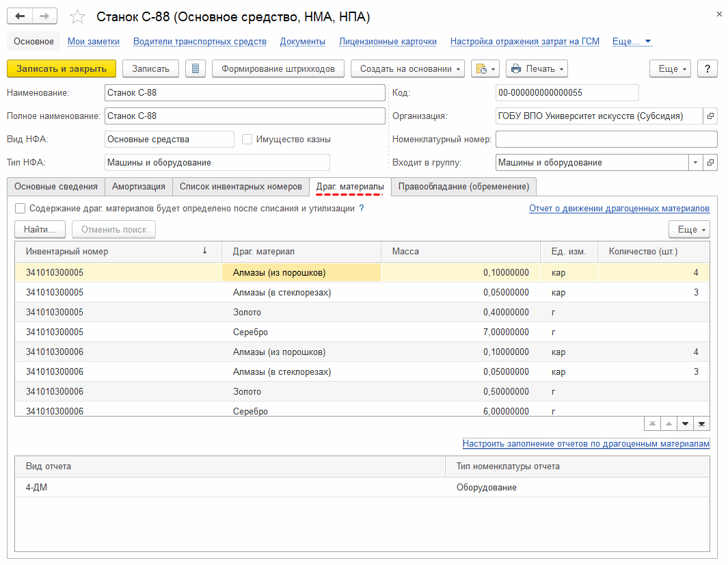Add form to favorites with star icon
This screenshot has height=565, width=728.
(79, 16)
